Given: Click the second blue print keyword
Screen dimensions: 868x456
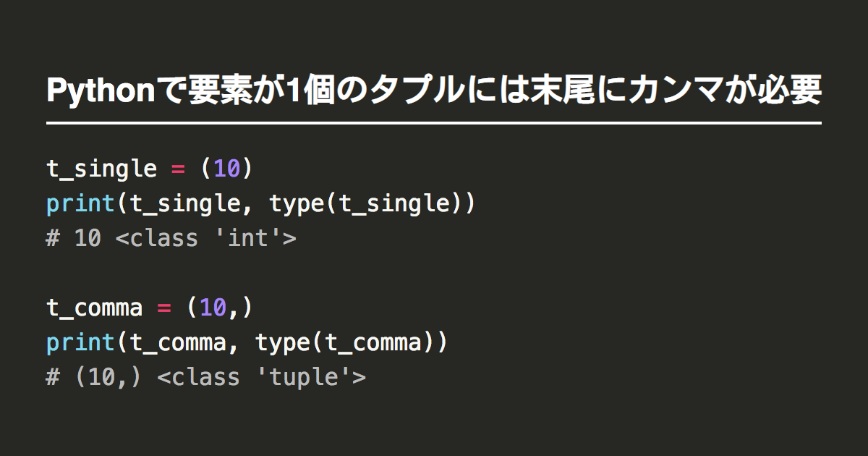Looking at the screenshot, I should point(80,342).
